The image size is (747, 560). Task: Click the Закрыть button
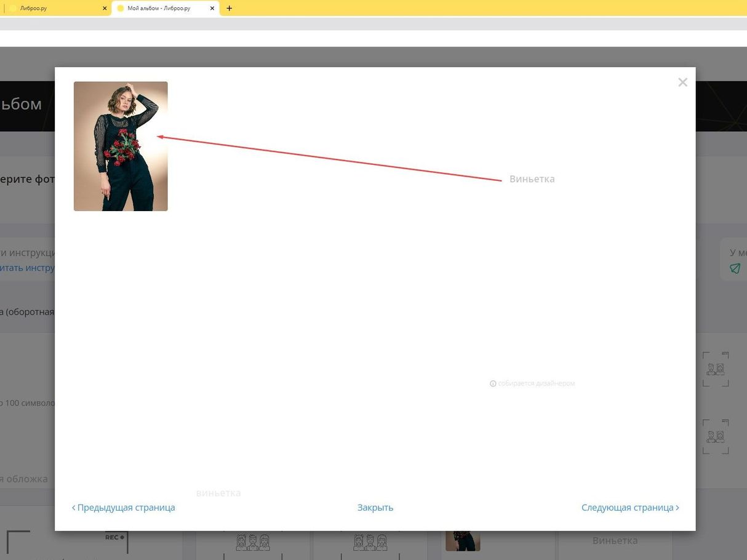375,508
